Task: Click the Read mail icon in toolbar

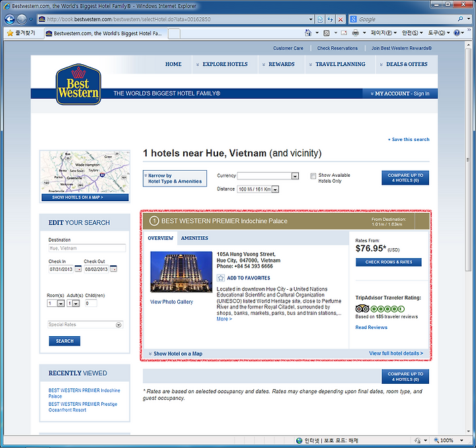Action: pyautogui.click(x=344, y=33)
